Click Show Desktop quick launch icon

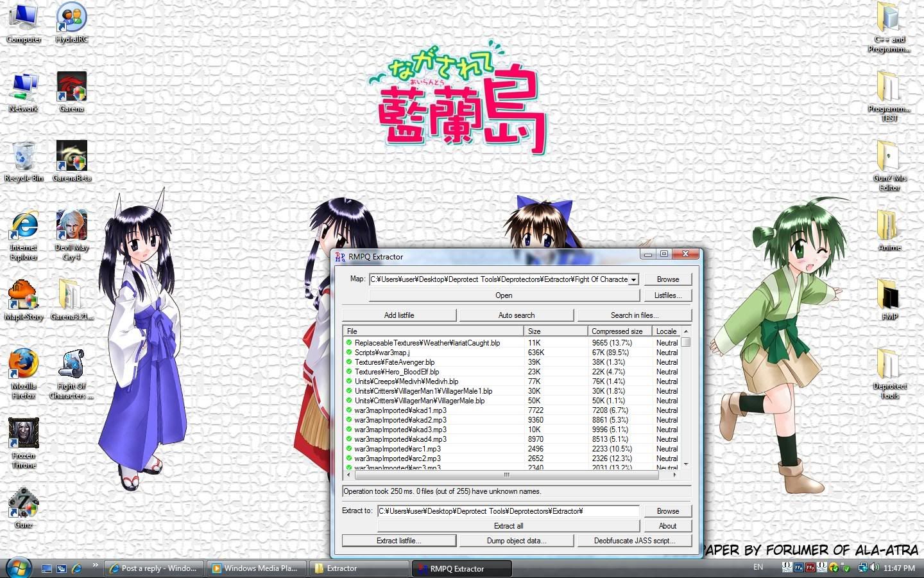47,568
